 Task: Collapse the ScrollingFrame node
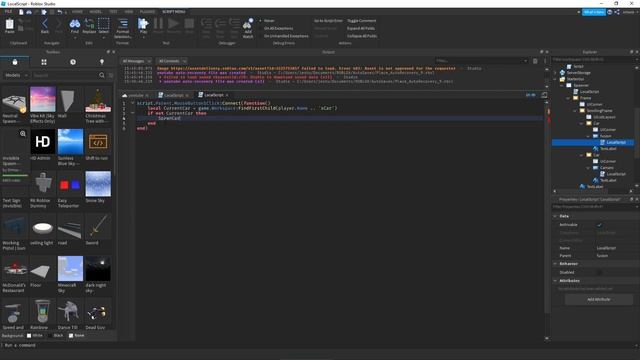[575, 111]
